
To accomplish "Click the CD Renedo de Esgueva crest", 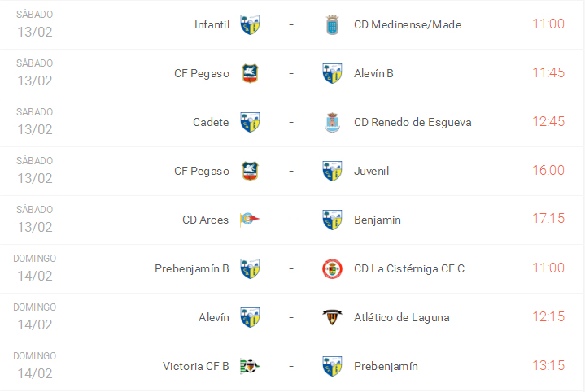I will pyautogui.click(x=332, y=122).
